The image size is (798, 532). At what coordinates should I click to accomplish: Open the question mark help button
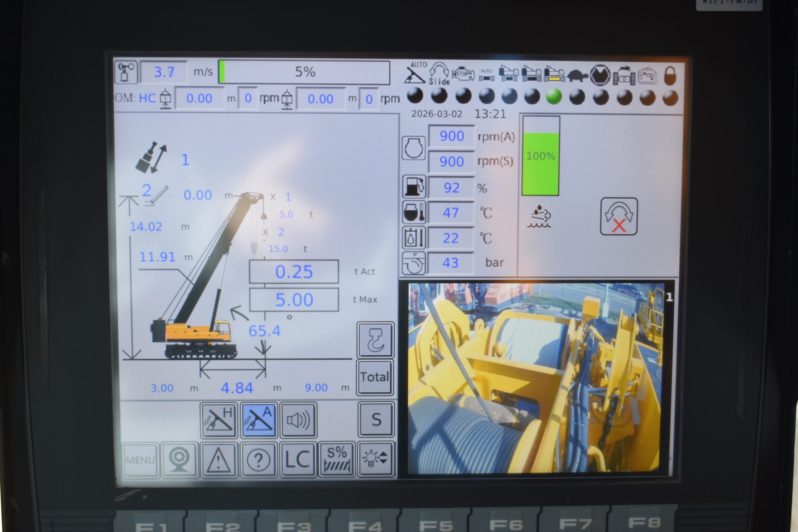tap(258, 460)
